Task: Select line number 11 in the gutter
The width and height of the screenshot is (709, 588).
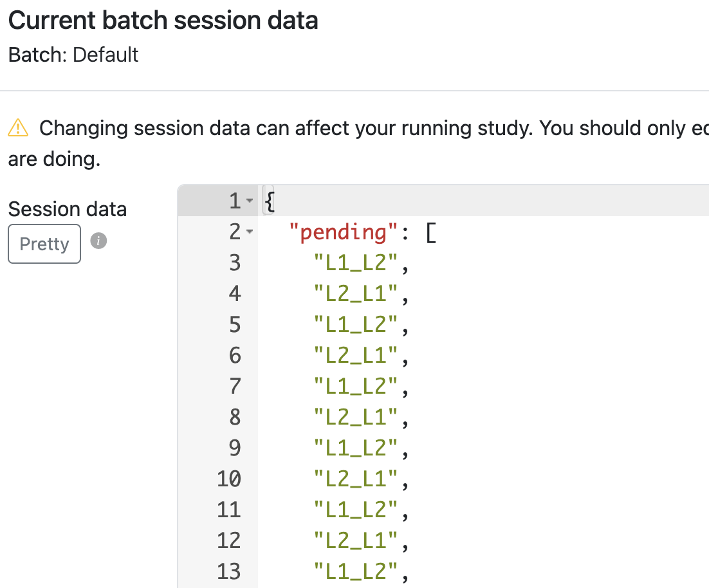Action: [x=229, y=510]
